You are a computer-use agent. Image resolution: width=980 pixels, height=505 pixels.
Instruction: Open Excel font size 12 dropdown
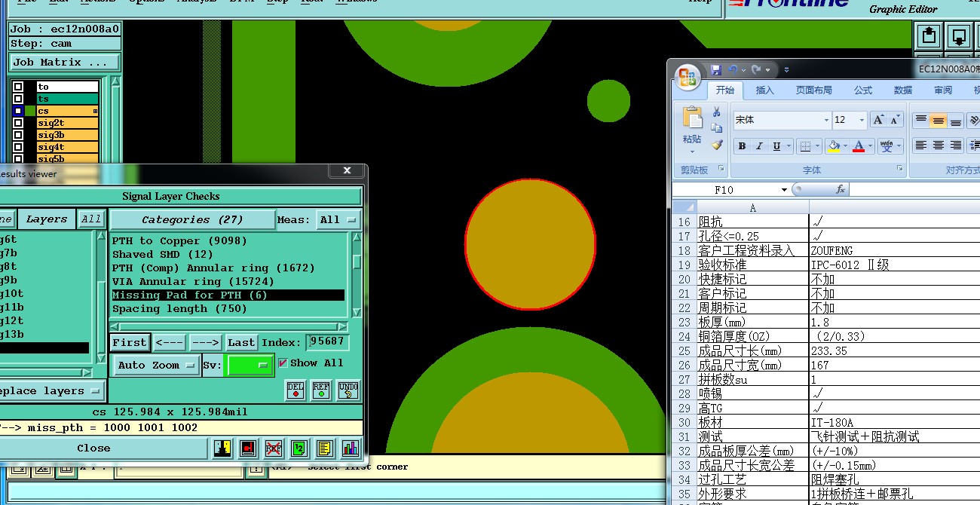[x=863, y=120]
